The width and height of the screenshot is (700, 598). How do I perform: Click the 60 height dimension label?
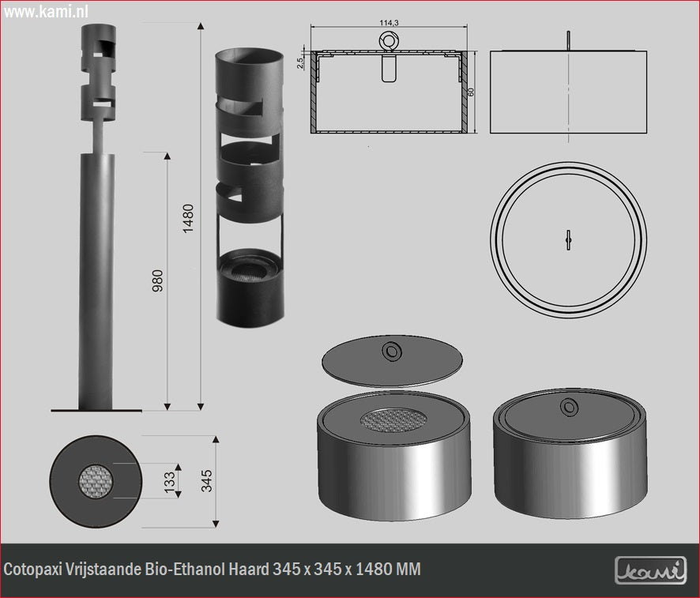coord(472,92)
